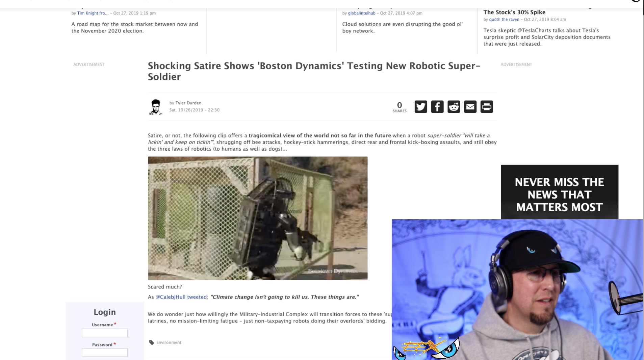Open The Stock's 30% Spike headline
This screenshot has width=644, height=360.
pyautogui.click(x=514, y=12)
